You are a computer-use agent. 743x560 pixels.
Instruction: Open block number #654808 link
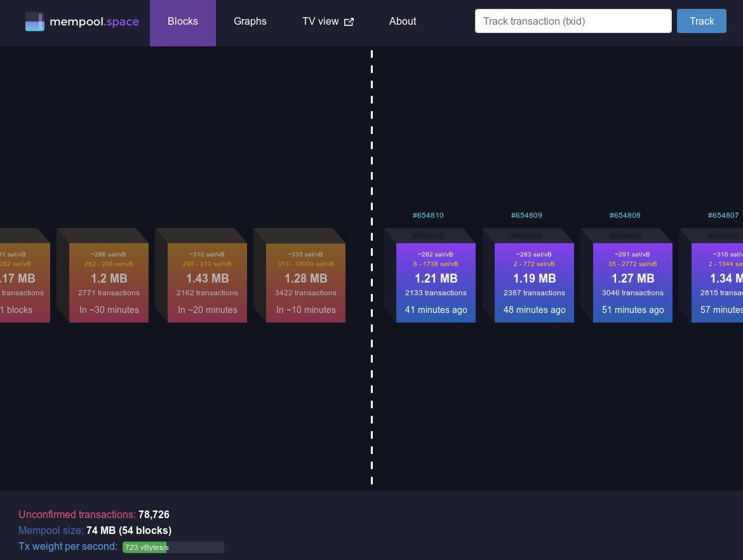625,215
